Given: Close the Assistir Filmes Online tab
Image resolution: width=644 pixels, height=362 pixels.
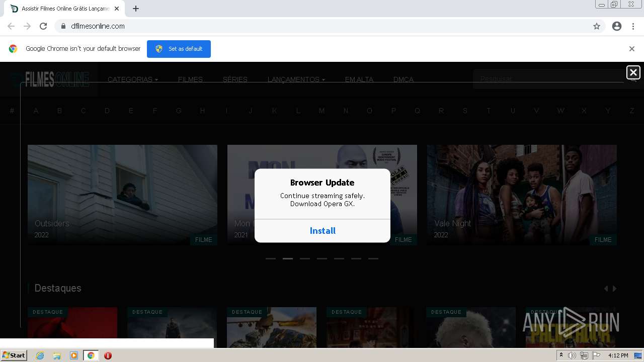Looking at the screenshot, I should coord(117,9).
